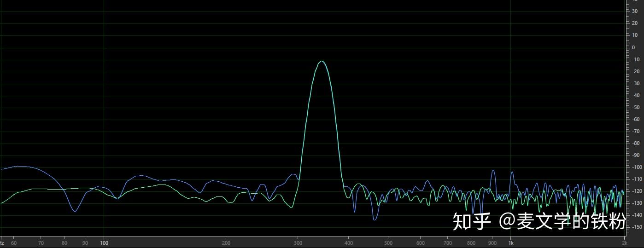Click the -120 dB level scale label
Screen dimensions: 644x248
637,191
